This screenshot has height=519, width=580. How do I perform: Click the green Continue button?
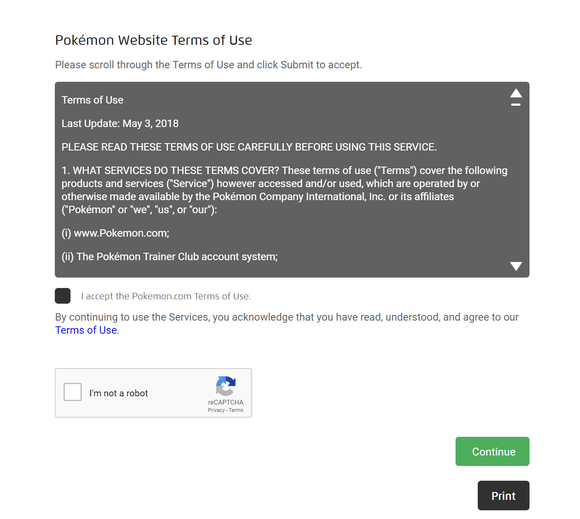(x=492, y=451)
